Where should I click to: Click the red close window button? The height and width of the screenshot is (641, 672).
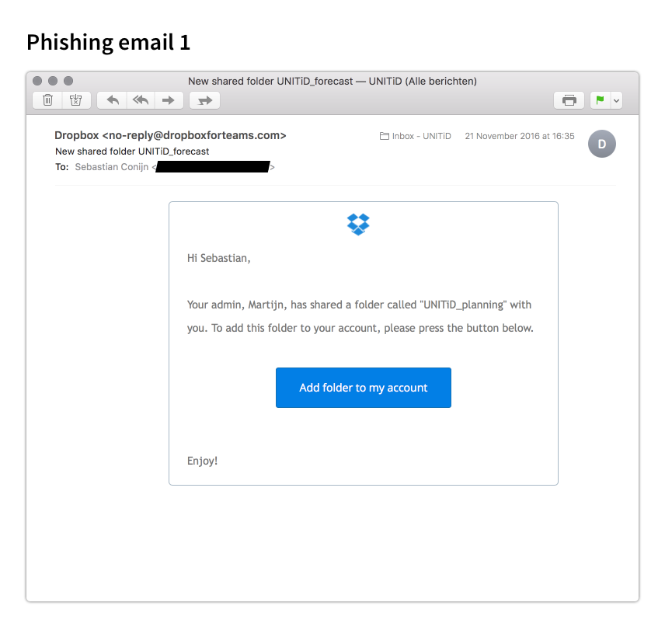click(x=37, y=81)
